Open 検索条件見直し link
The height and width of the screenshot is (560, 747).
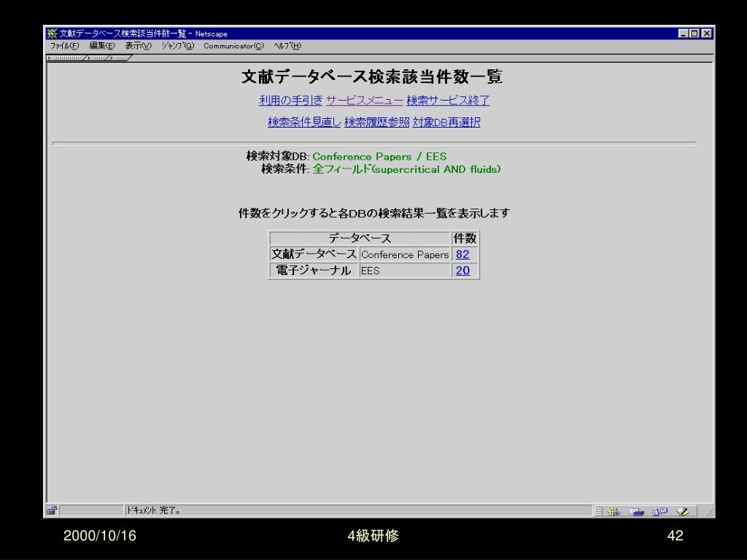click(304, 122)
